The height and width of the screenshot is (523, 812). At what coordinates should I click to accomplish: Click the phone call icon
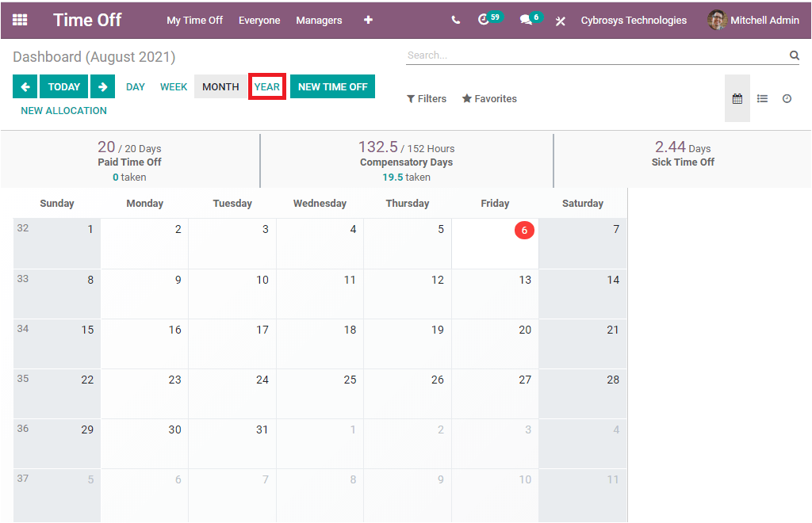(455, 21)
